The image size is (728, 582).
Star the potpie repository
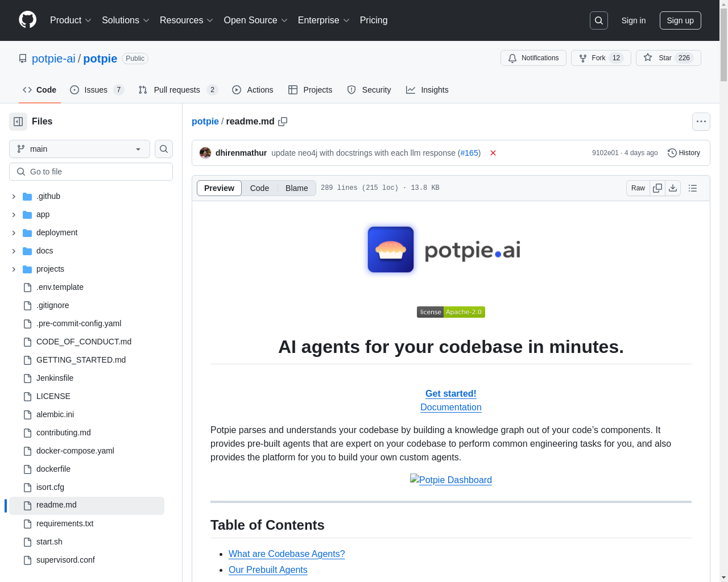point(668,58)
